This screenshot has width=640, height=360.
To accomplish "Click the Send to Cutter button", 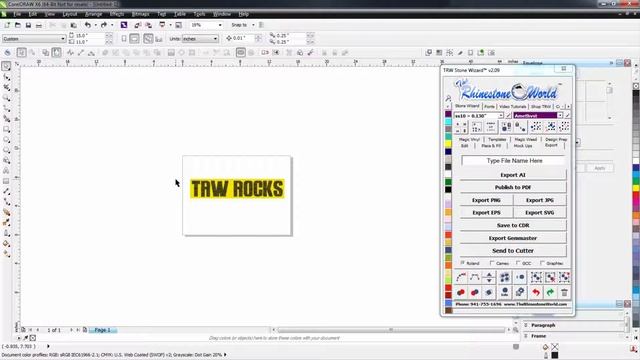I will tap(513, 251).
